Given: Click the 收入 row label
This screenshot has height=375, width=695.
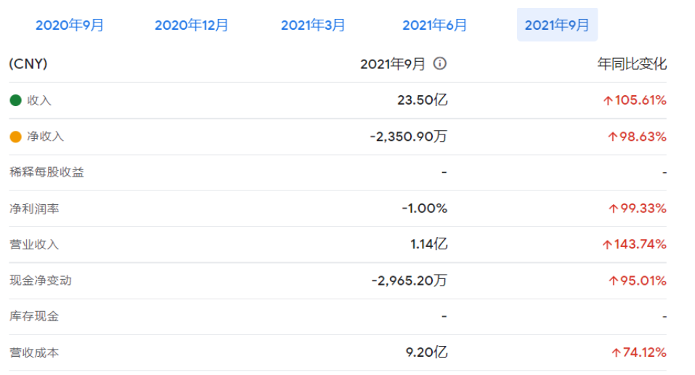Looking at the screenshot, I should 39,101.
